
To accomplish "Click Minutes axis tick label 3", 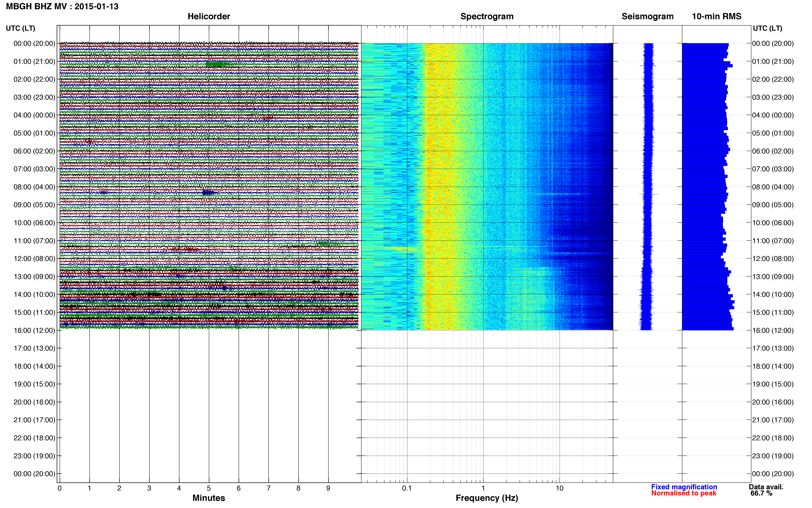I will pyautogui.click(x=149, y=488).
